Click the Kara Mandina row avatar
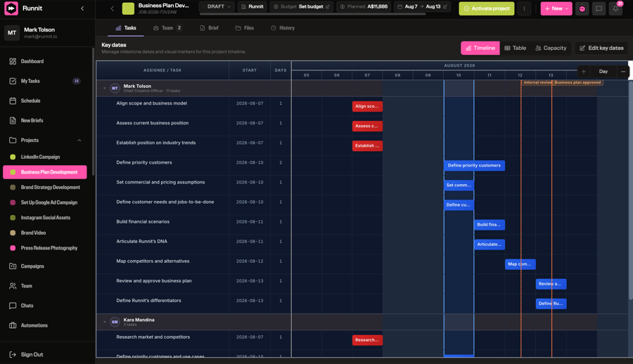The height and width of the screenshot is (364, 633). [115, 322]
